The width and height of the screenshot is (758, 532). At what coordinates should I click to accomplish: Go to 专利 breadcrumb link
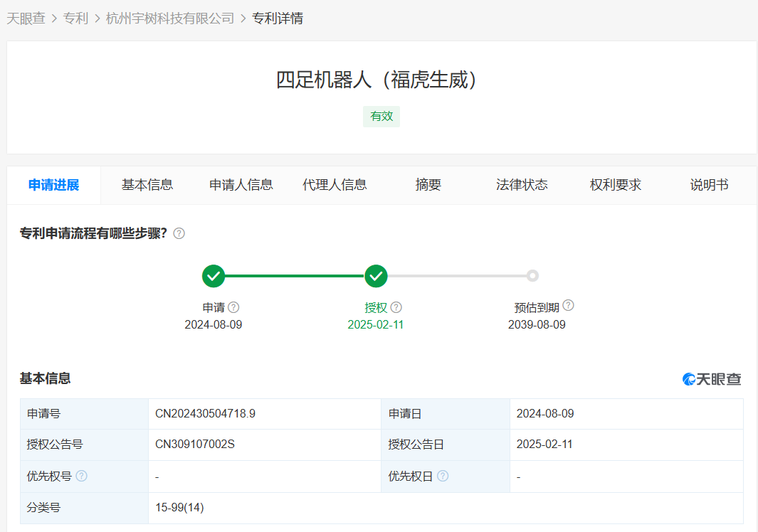pos(75,18)
